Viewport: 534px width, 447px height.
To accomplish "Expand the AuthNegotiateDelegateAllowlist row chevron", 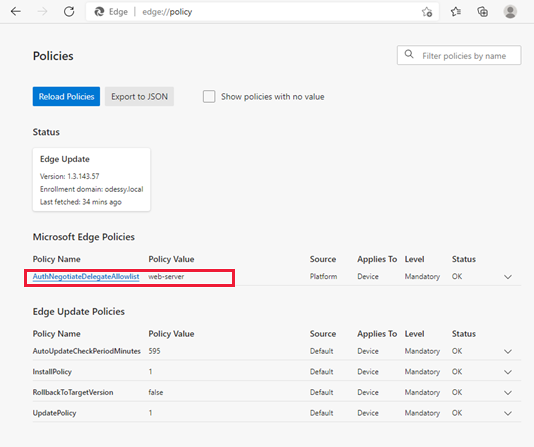I will [x=508, y=277].
